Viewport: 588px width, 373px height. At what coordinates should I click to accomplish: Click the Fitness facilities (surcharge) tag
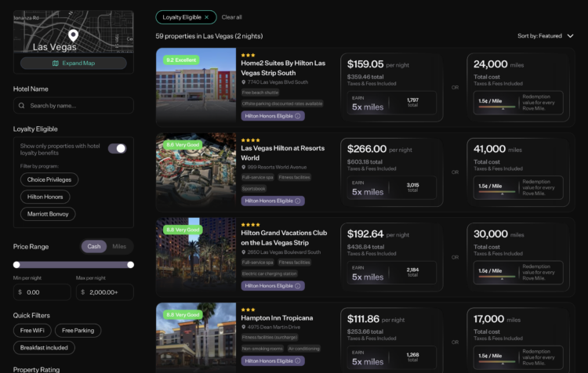[x=270, y=338]
